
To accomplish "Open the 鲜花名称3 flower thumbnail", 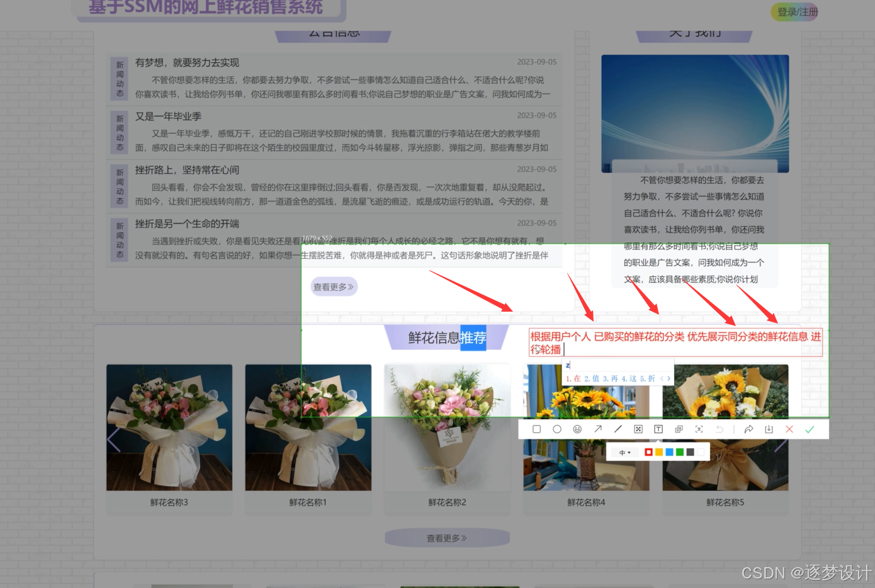I will tap(168, 427).
